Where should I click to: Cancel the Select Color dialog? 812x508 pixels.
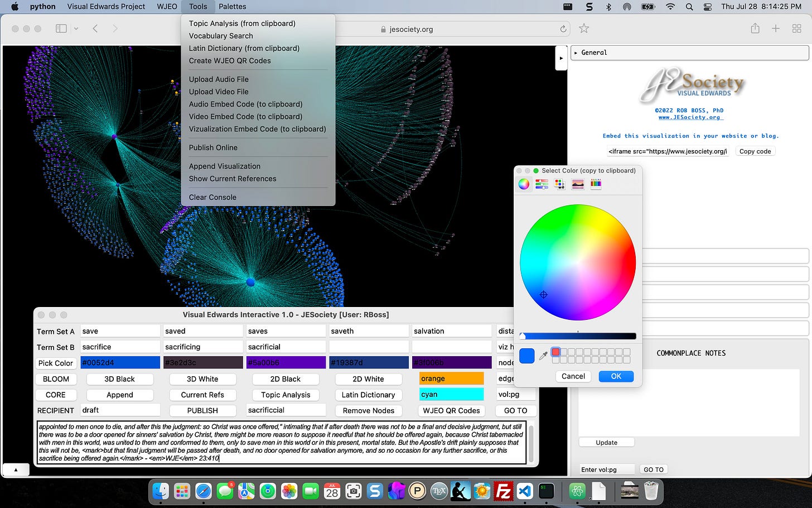[573, 376]
